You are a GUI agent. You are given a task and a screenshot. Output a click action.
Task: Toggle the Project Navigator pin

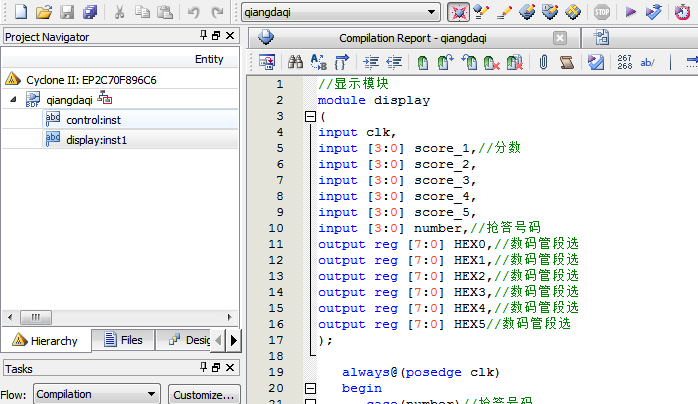pyautogui.click(x=204, y=37)
